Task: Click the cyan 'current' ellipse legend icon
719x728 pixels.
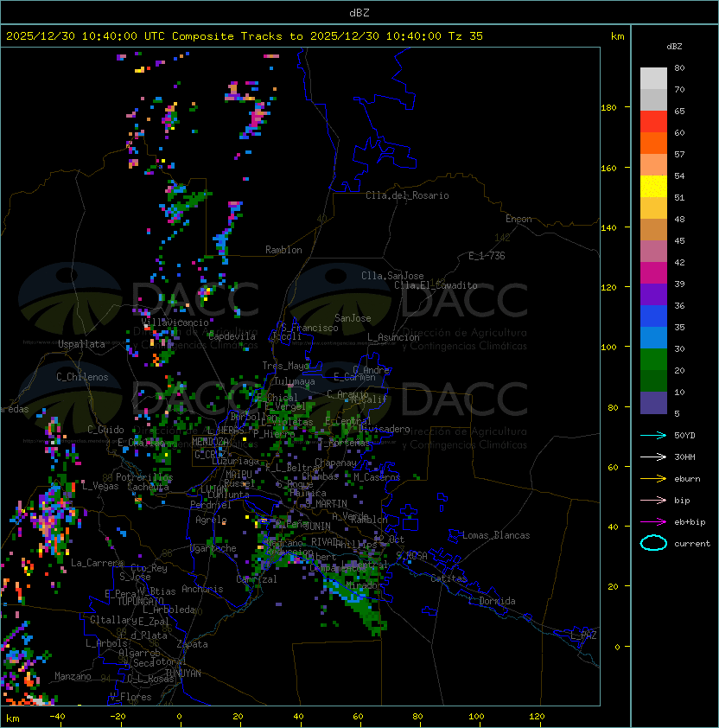Action: pos(653,543)
